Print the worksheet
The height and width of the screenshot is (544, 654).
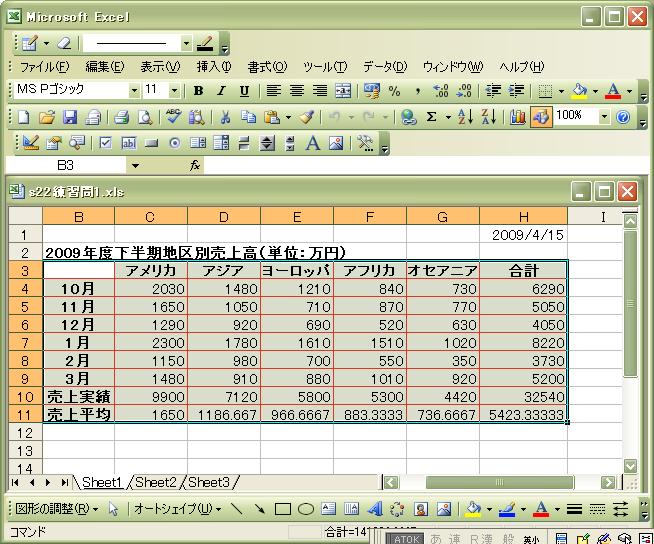(x=121, y=117)
